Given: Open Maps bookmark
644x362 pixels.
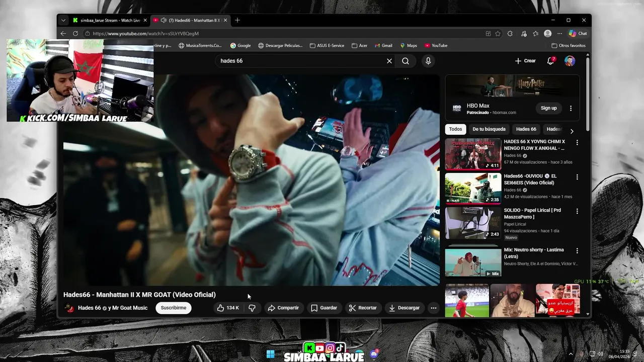Looking at the screenshot, I should [408, 45].
